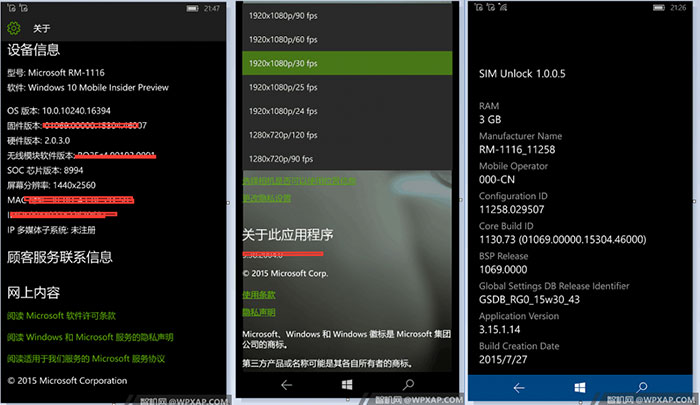Tap the Windows Start button in the middle phone
700x405 pixels.
347,384
